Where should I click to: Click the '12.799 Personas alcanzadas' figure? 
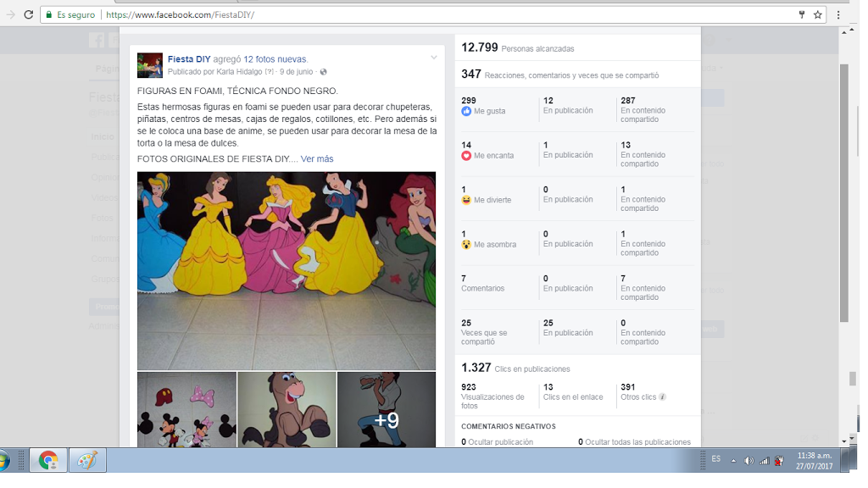click(x=518, y=48)
